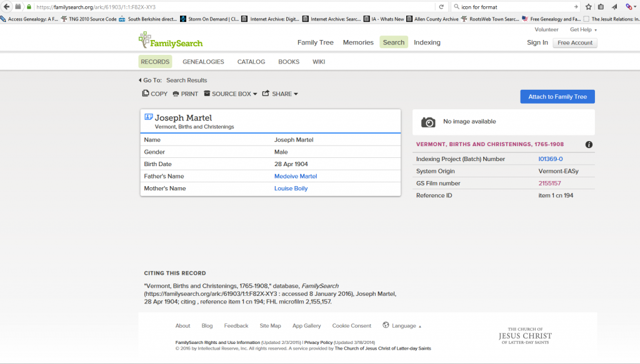This screenshot has width=640, height=364.
Task: Open father Medeive Martel link
Action: pos(296,176)
